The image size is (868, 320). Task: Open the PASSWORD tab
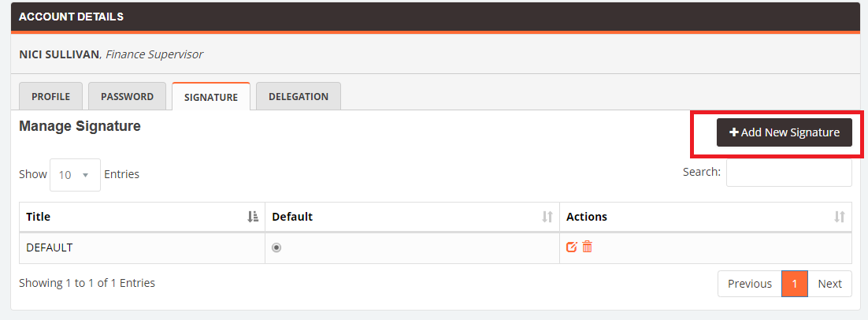click(128, 96)
